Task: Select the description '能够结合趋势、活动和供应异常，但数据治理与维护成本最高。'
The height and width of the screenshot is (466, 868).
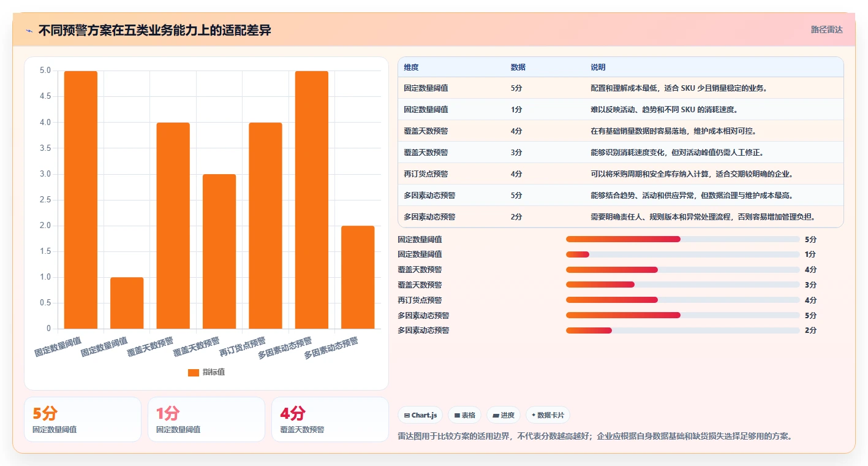Action: 692,196
